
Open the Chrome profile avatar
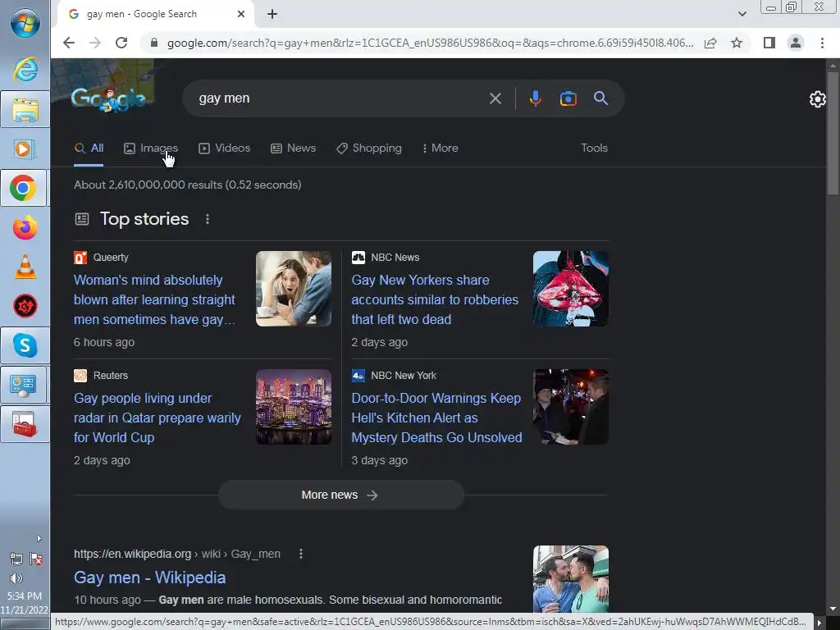(796, 43)
